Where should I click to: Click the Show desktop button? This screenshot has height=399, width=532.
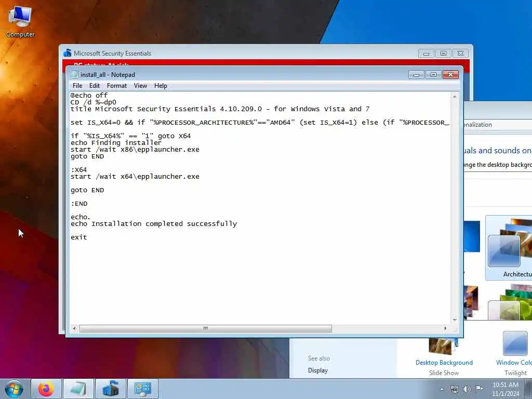pyautogui.click(x=528, y=389)
